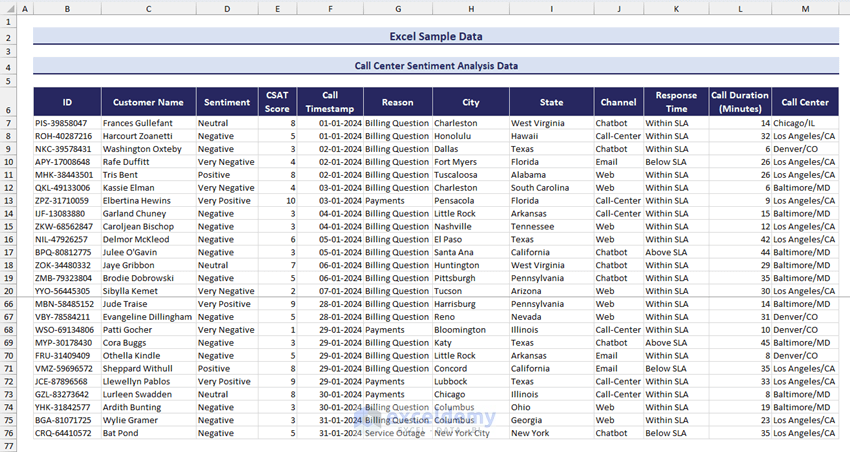Select the CSAT Score header cell
Image resolution: width=850 pixels, height=452 pixels.
[278, 102]
